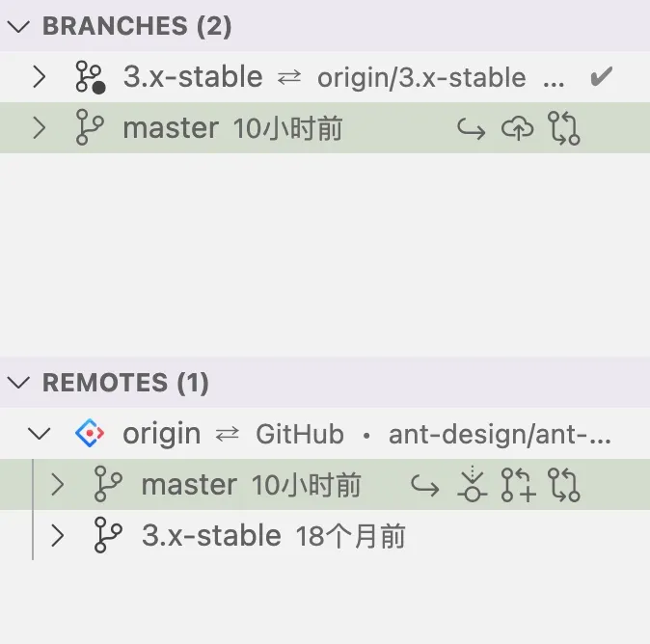Publish local master branch with cloud icon
This screenshot has width=650, height=644.
coord(517,128)
